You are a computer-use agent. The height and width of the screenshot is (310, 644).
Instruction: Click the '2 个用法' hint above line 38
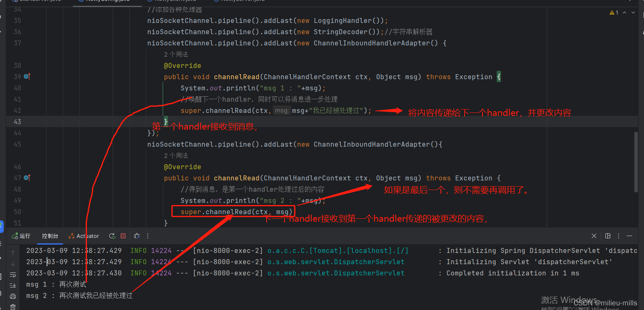pyautogui.click(x=176, y=54)
